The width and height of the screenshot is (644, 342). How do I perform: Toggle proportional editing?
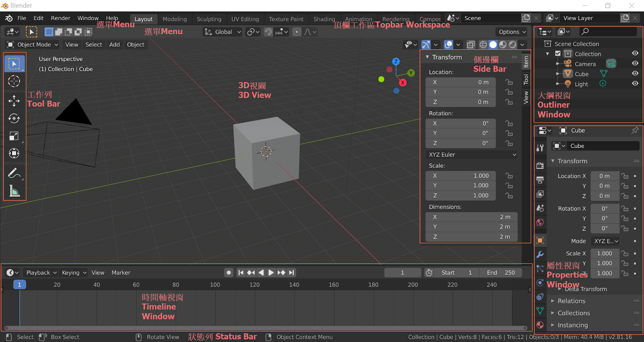click(x=297, y=32)
